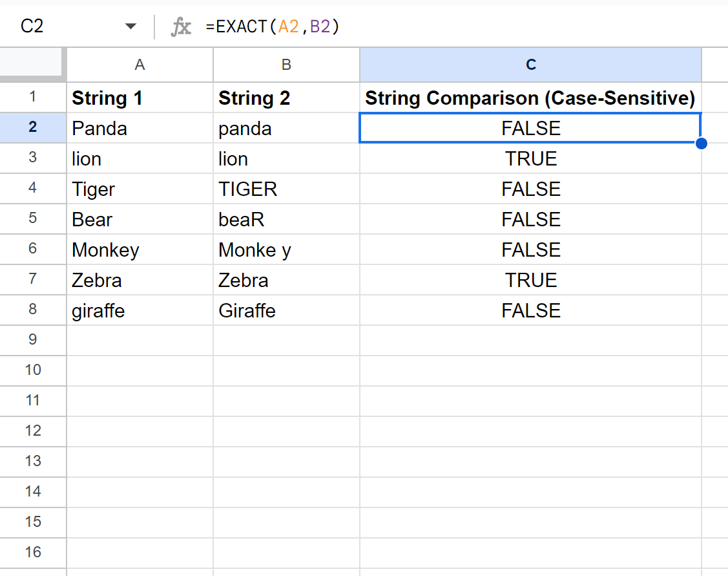Select row 2 header
Viewport: 728px width, 576px height.
33,128
